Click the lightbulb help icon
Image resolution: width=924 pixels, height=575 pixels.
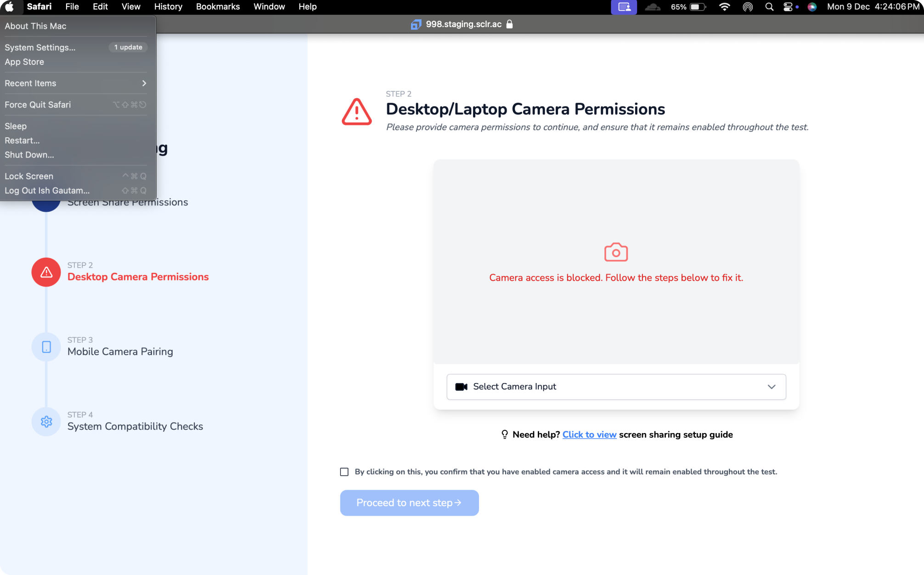click(x=505, y=434)
